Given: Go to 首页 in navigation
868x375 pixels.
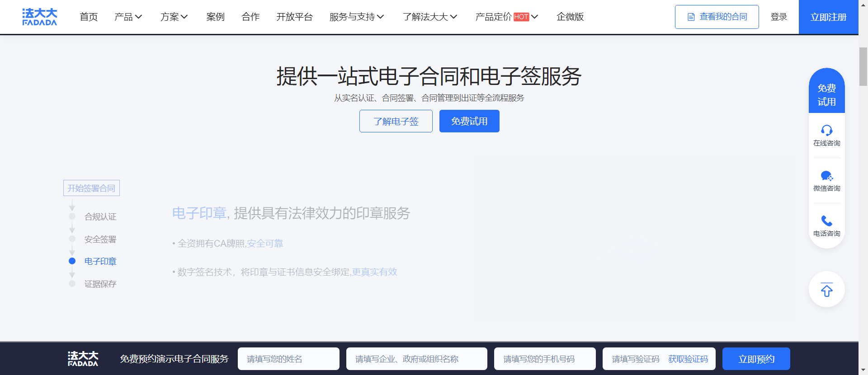Looking at the screenshot, I should point(89,17).
